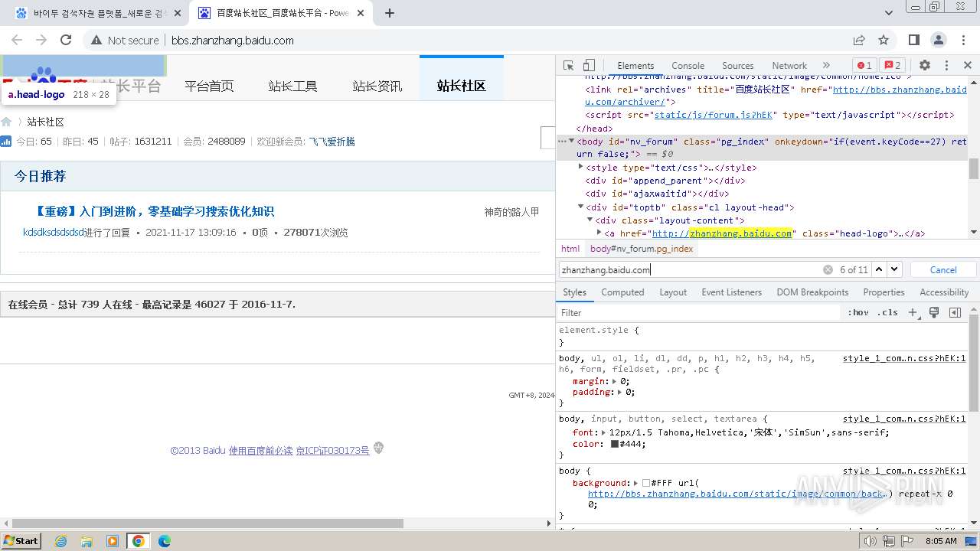Click the DOM search input field
Screen dimensions: 980x551
point(689,269)
